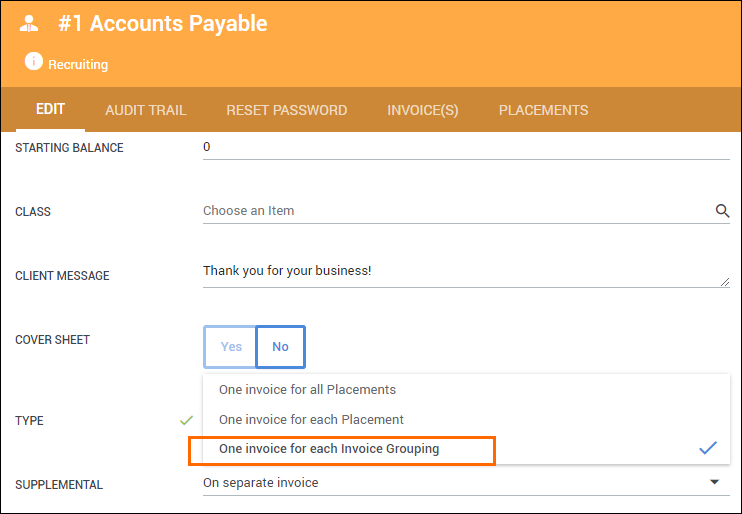Click the Starting Balance input field
The height and width of the screenshot is (514, 742).
466,147
